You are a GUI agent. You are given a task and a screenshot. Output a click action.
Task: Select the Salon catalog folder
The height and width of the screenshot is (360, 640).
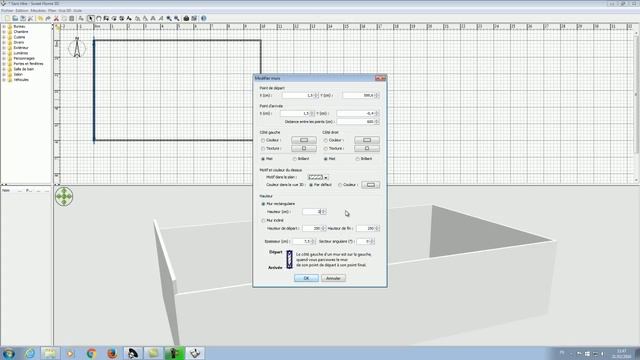click(18, 75)
